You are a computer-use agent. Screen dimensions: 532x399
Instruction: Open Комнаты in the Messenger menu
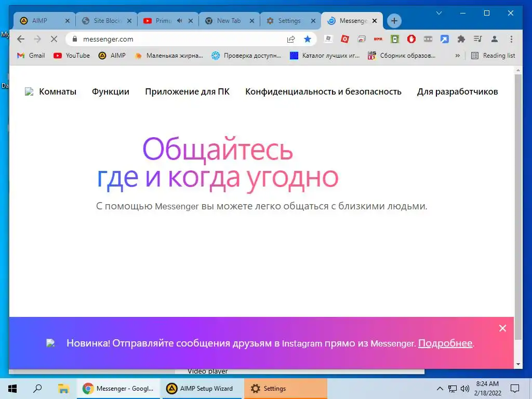[x=58, y=91]
